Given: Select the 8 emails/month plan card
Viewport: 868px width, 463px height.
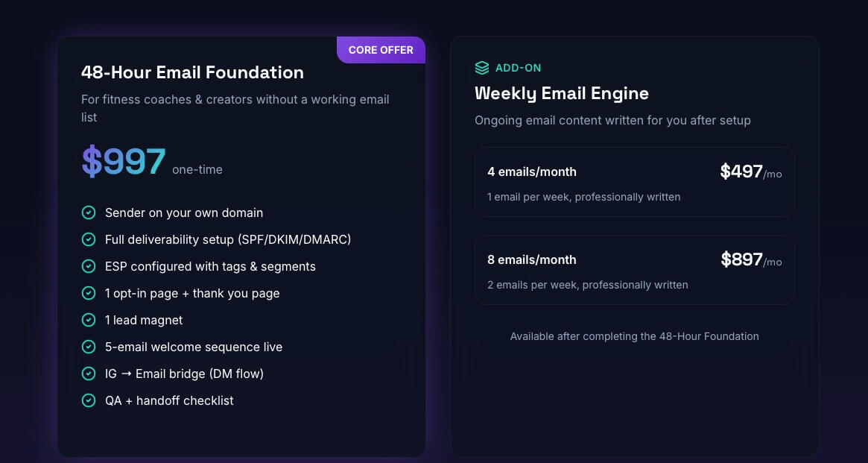Looking at the screenshot, I should tap(634, 270).
